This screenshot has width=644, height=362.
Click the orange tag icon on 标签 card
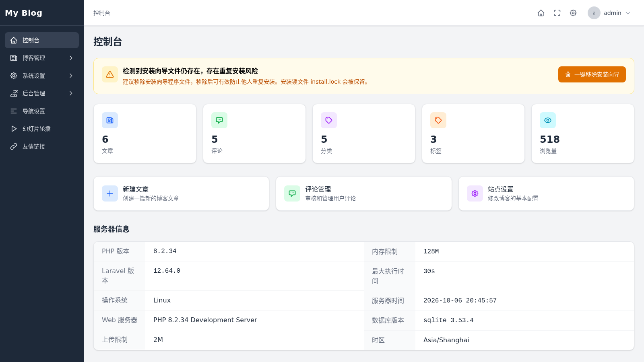click(438, 120)
